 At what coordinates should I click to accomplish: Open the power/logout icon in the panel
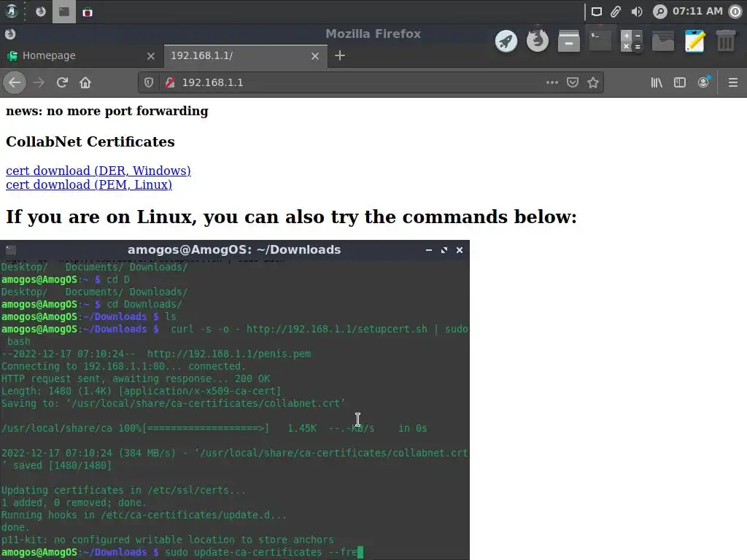(736, 12)
